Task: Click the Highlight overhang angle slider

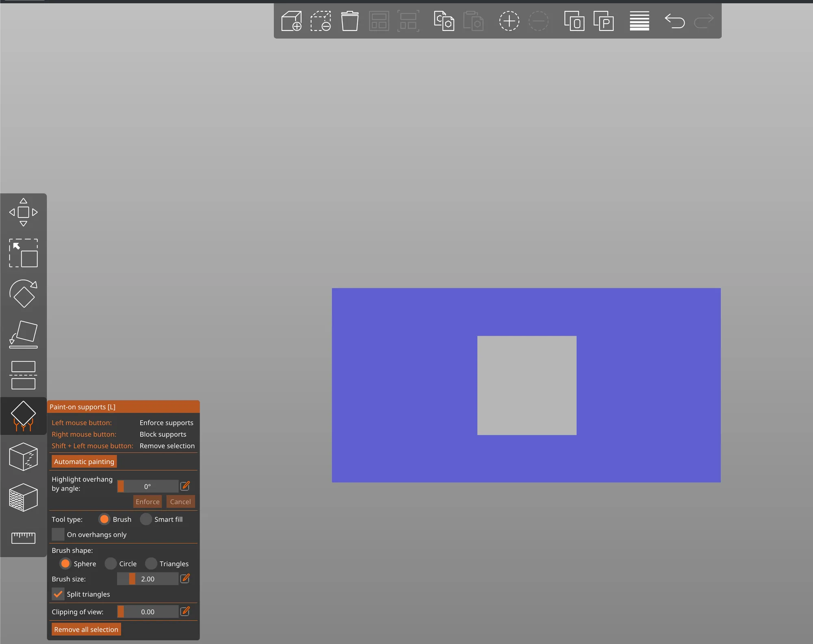Action: [148, 486]
